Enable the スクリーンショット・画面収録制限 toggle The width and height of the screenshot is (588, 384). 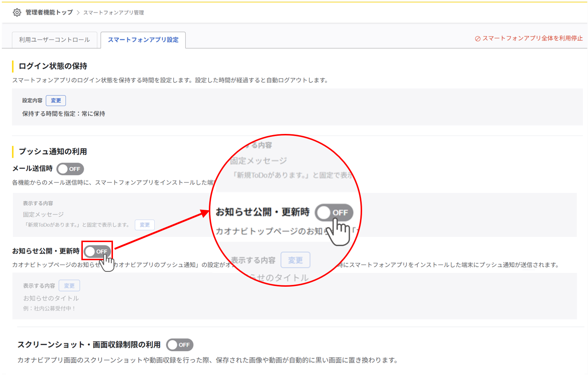click(x=180, y=345)
